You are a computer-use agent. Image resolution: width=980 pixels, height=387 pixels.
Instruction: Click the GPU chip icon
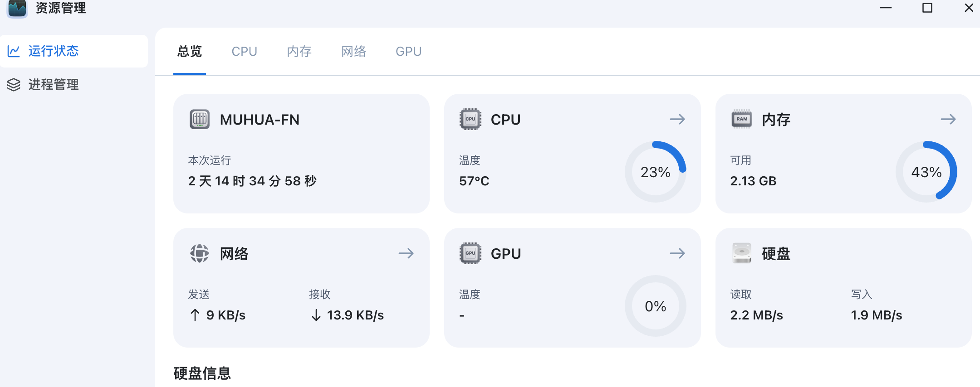coord(470,253)
